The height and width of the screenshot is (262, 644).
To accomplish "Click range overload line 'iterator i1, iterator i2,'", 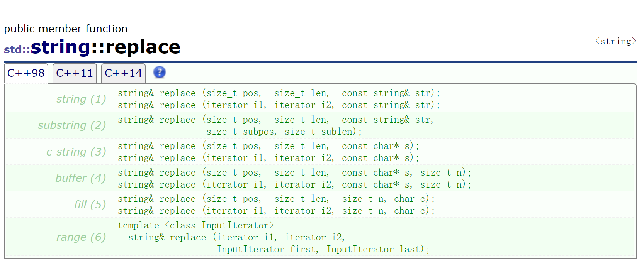I will point(236,238).
